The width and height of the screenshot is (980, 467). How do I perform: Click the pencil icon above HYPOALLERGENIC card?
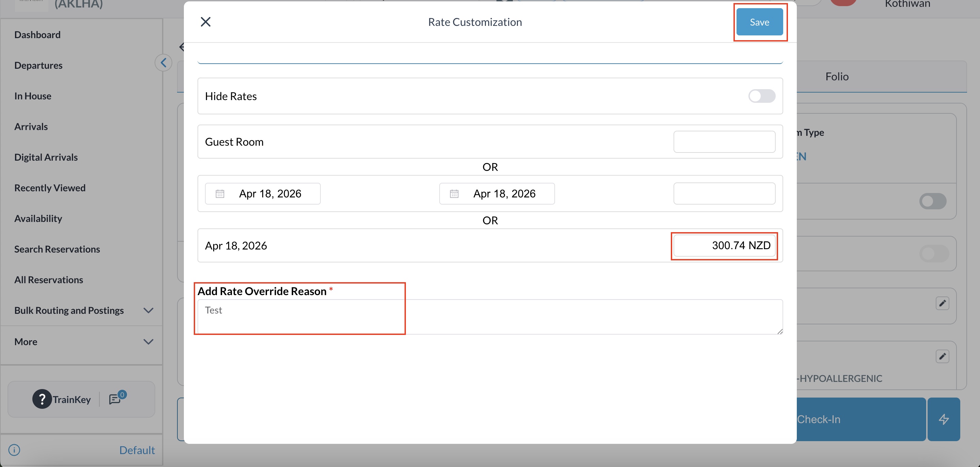942,356
